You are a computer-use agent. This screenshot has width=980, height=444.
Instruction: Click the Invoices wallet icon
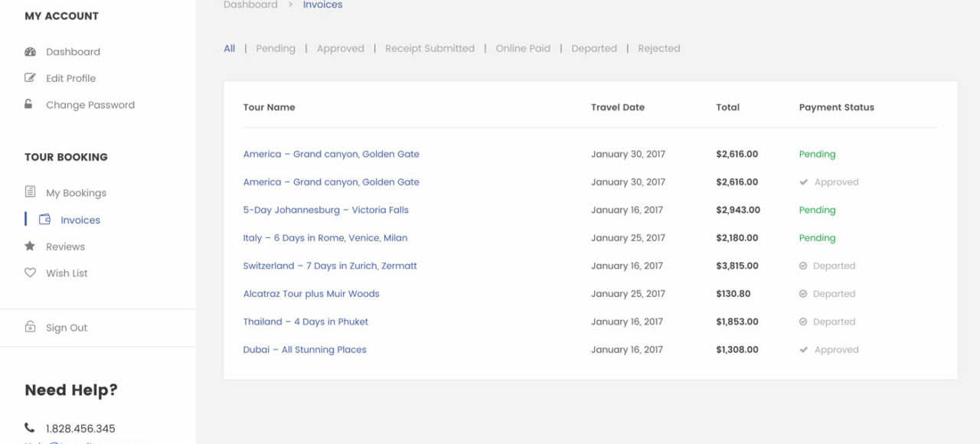pos(45,220)
